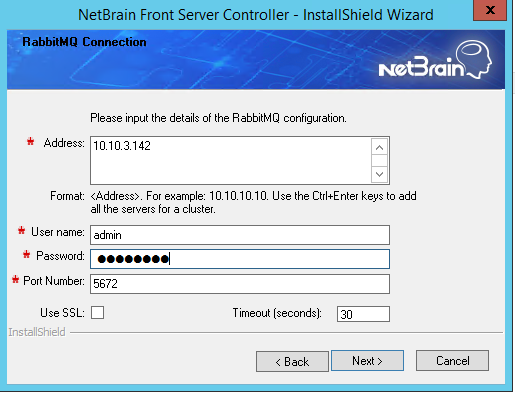Click the red asterisk beside Password label
The width and height of the screenshot is (515, 394).
[26, 255]
